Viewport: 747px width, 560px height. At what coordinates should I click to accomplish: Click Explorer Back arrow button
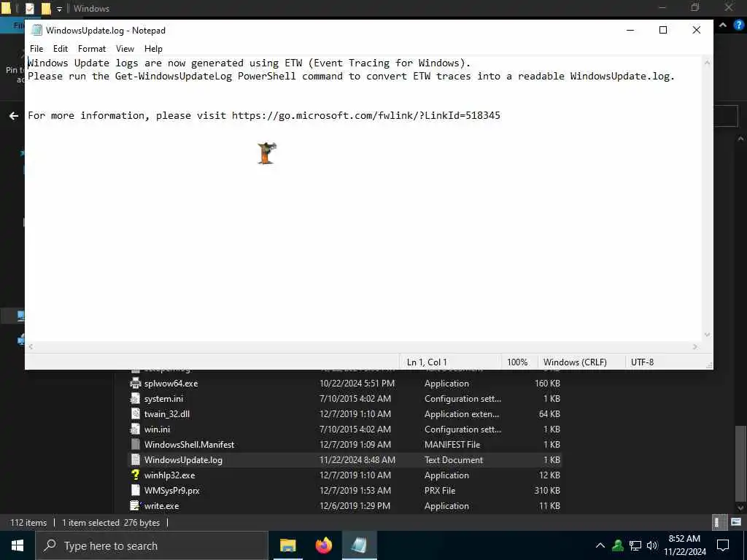pos(14,116)
